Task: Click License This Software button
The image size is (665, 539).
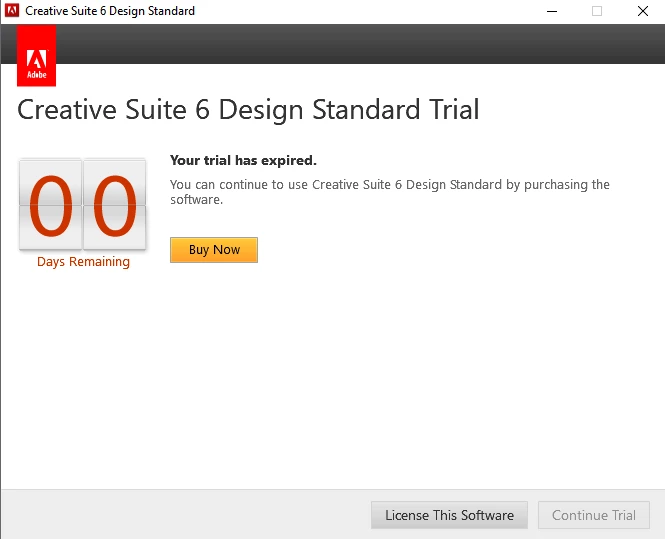Action: click(x=449, y=515)
